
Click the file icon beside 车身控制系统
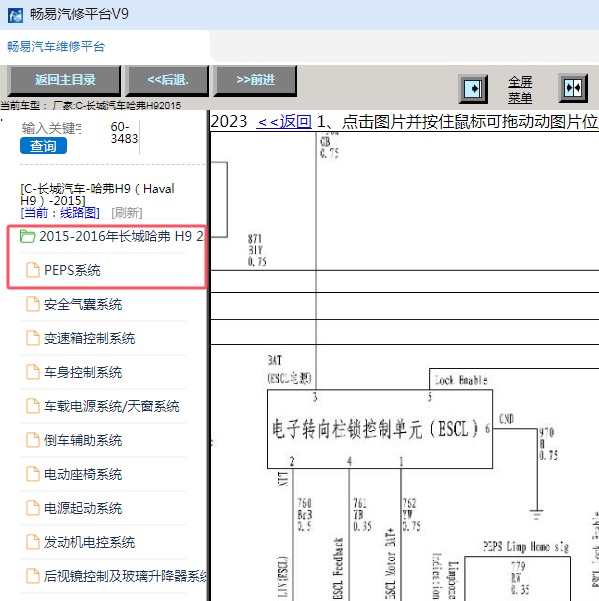[33, 372]
